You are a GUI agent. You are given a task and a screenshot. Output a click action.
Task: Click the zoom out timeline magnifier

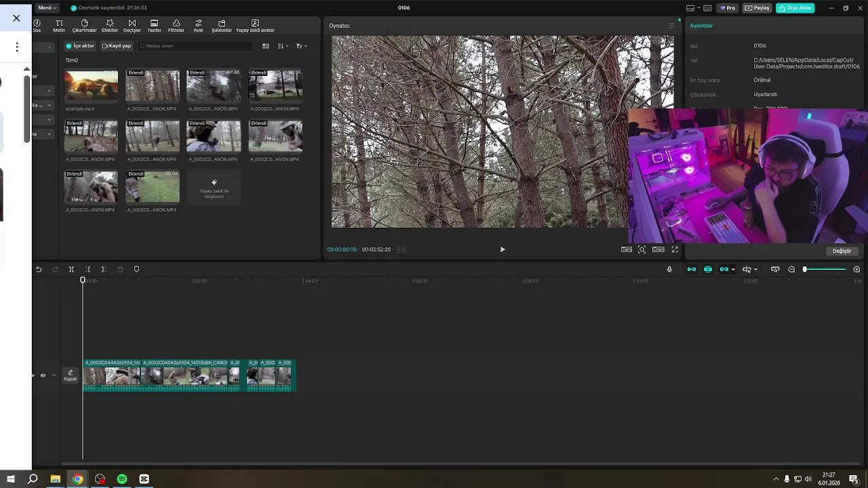791,269
